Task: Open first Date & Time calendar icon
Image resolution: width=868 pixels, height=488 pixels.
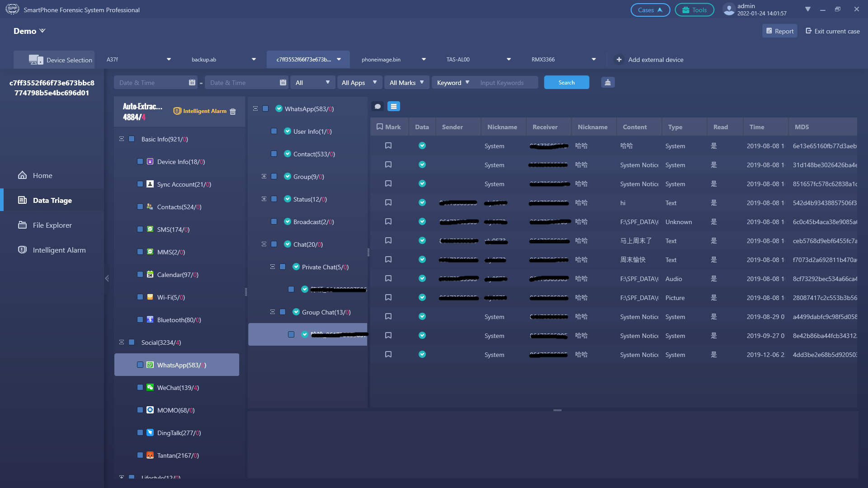Action: (192, 83)
